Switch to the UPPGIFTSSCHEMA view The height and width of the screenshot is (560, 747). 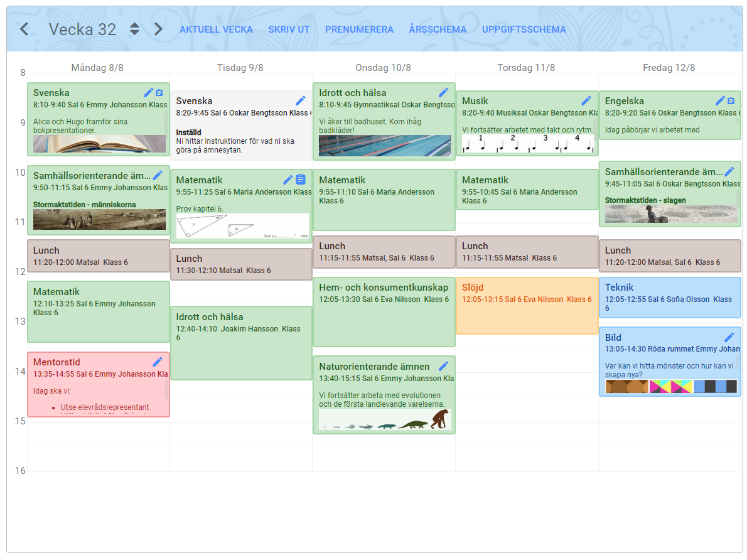(524, 30)
